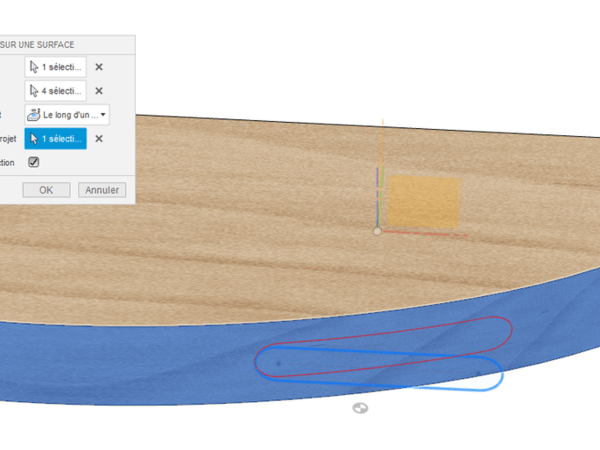This screenshot has width=600, height=450.
Task: Confirm the dialog with OK
Action: click(46, 189)
